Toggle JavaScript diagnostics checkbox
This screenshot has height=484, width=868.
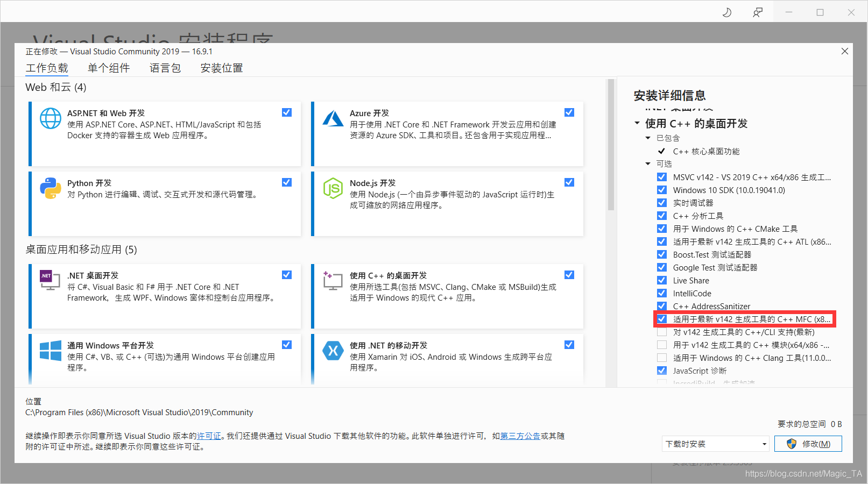click(x=662, y=371)
